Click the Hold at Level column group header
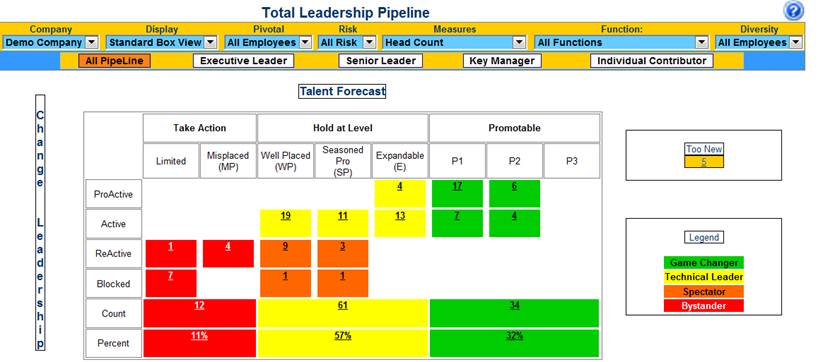The image size is (835, 362). (342, 128)
